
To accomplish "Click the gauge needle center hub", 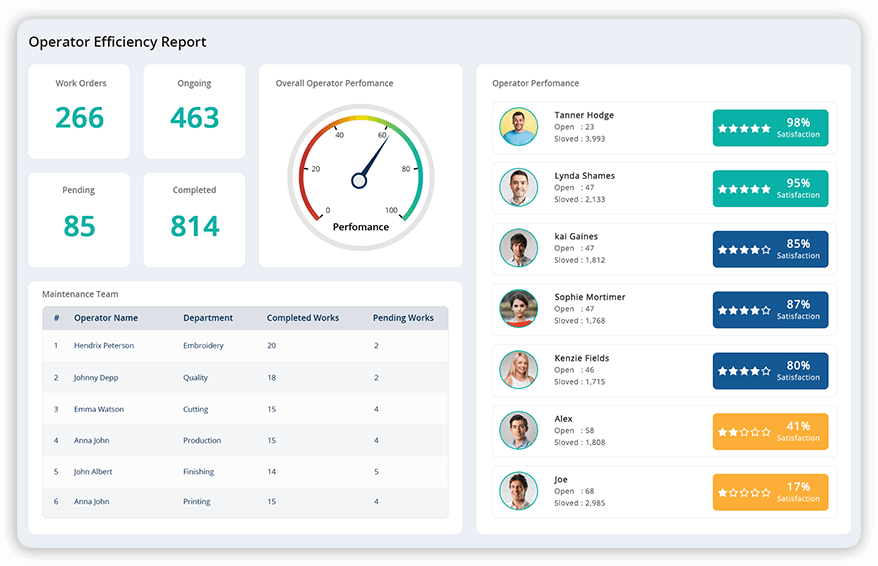I will click(x=359, y=181).
